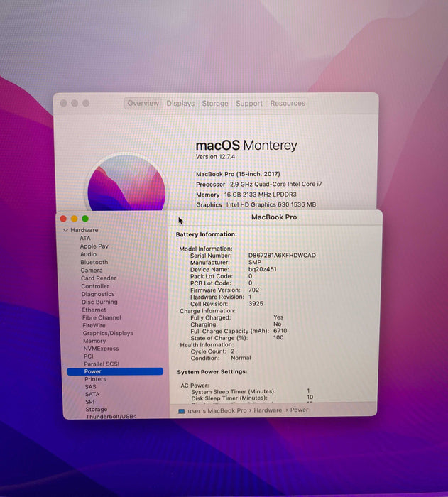Open the Storage tab
Image resolution: width=448 pixels, height=497 pixels.
(x=215, y=104)
